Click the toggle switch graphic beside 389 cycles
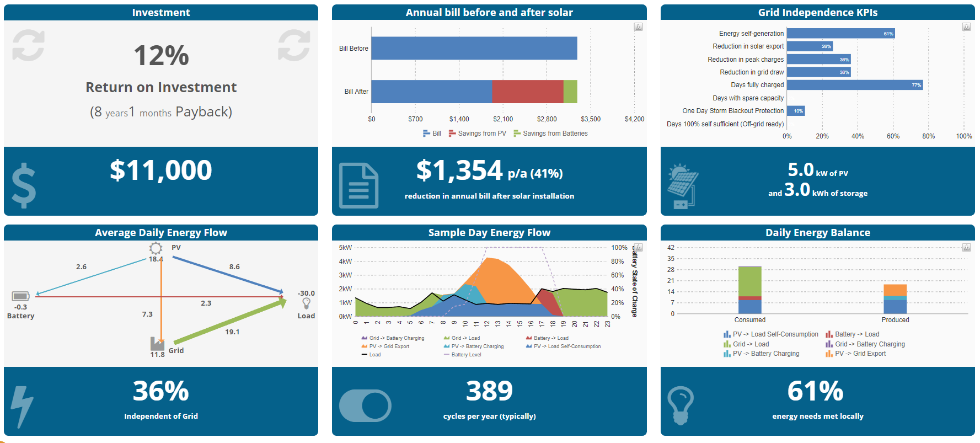The width and height of the screenshot is (980, 443). [365, 406]
